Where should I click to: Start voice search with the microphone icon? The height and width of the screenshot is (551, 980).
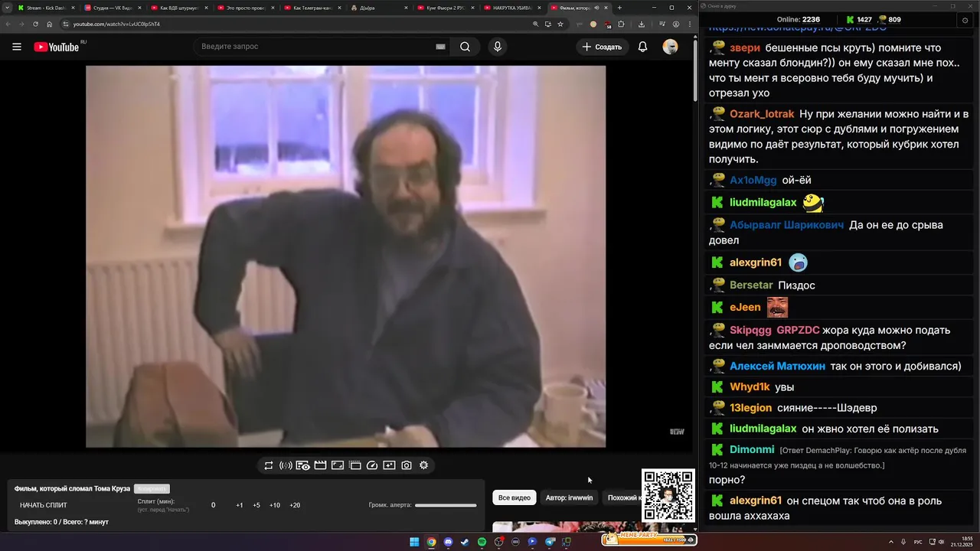click(498, 47)
